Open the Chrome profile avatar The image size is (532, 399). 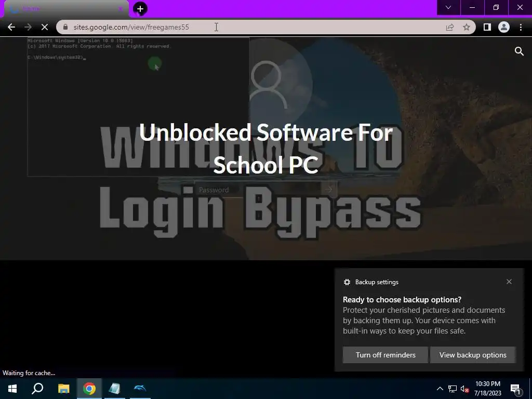click(504, 27)
